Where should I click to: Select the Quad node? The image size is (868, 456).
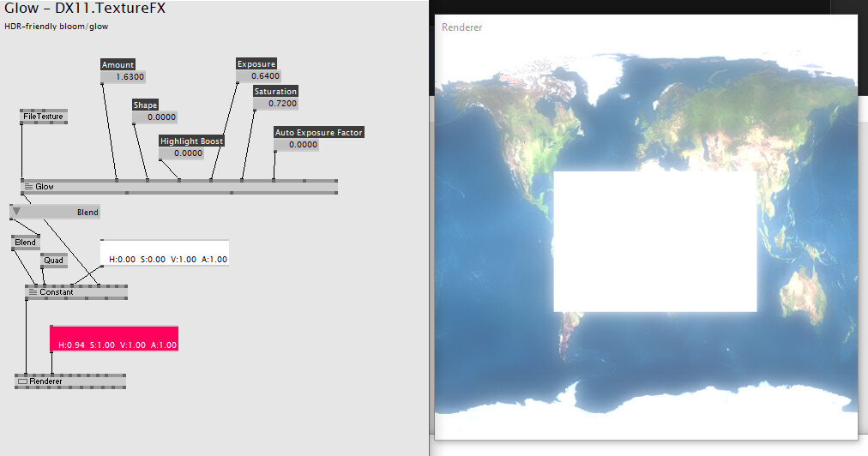pos(54,260)
